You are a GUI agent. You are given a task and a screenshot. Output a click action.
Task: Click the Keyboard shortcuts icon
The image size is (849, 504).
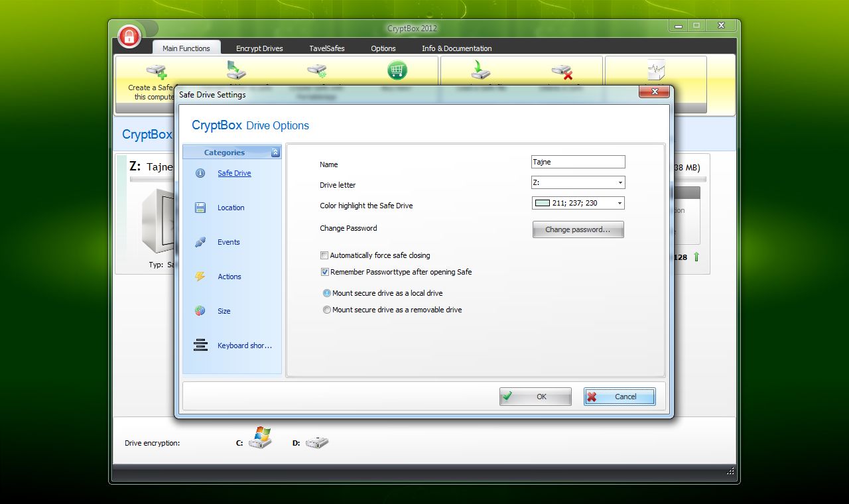[200, 346]
